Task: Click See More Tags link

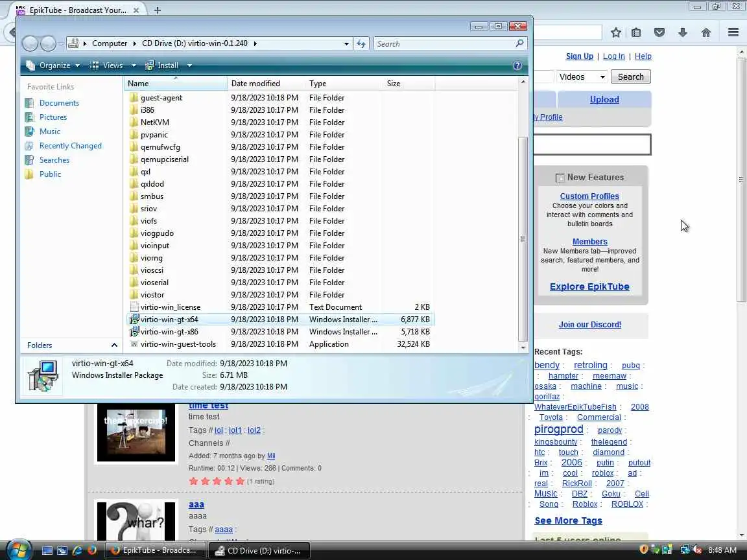Action: tap(568, 520)
